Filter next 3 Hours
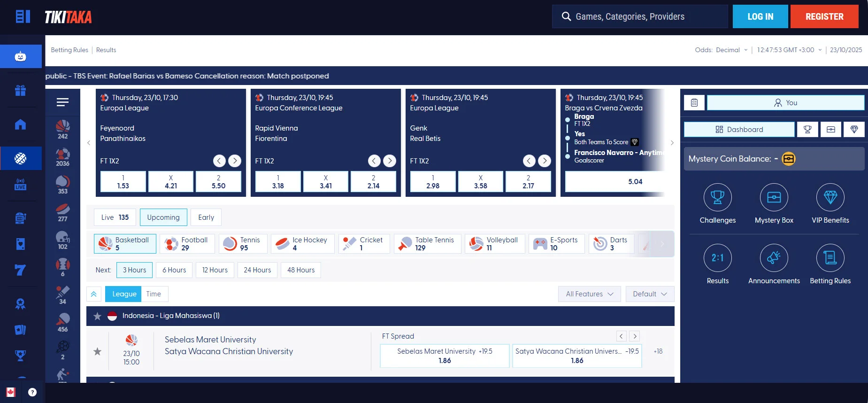Image resolution: width=868 pixels, height=403 pixels. click(134, 270)
